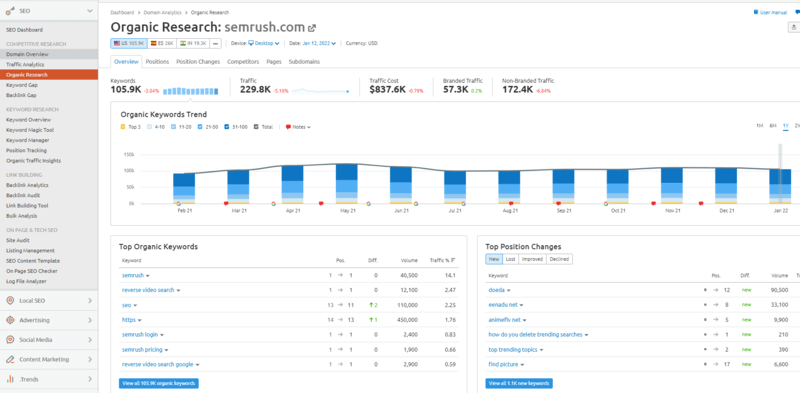
Task: Open external link icon beside semrush.com
Action: pos(312,28)
